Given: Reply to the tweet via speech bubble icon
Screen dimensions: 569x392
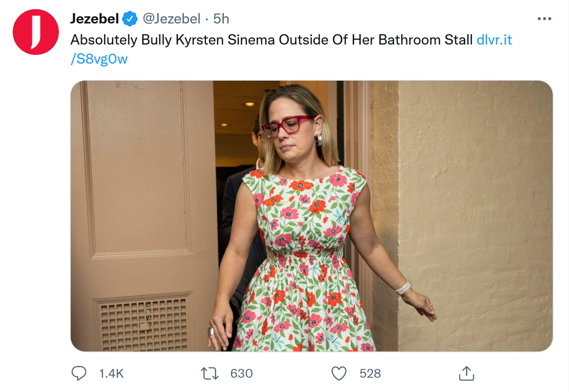Looking at the screenshot, I should pos(79,373).
